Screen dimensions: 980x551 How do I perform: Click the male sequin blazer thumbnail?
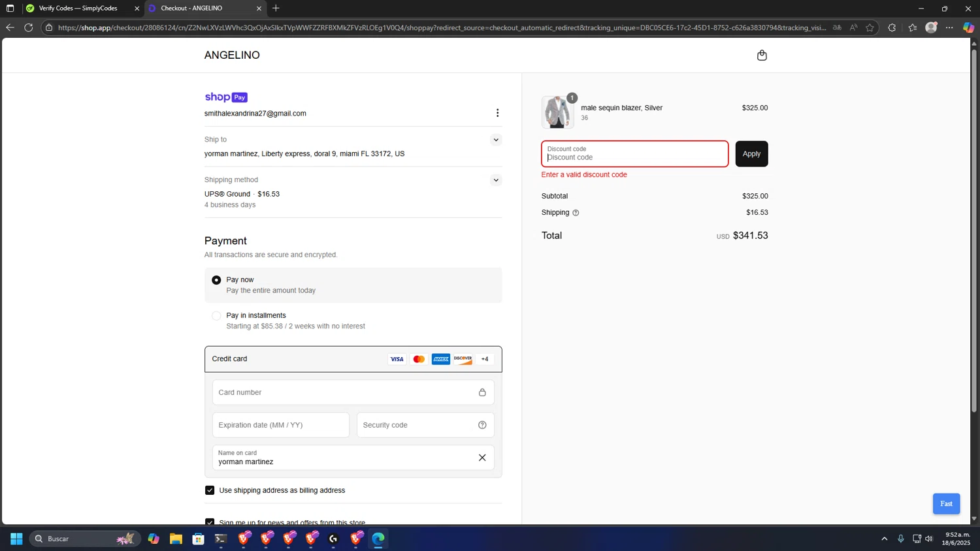[557, 112]
